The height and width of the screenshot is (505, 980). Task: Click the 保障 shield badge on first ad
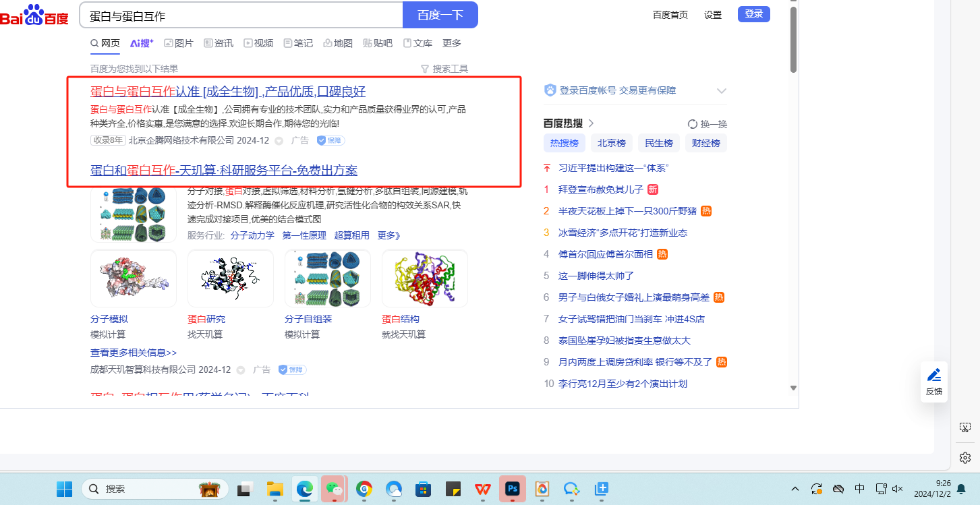coord(330,140)
